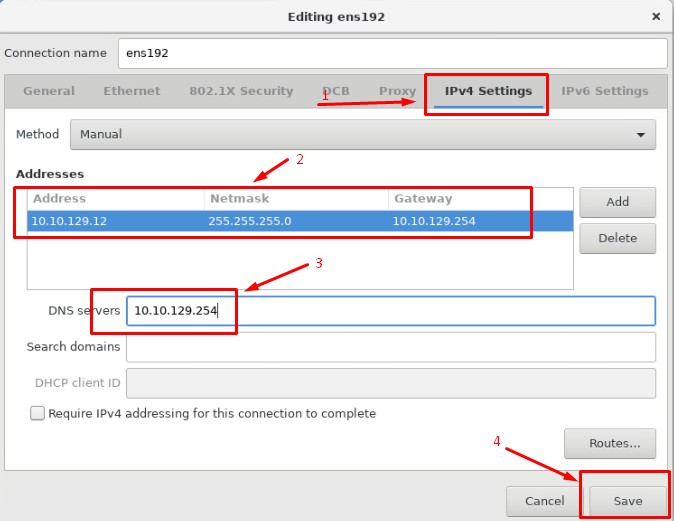This screenshot has width=674, height=521.
Task: Switch to 802.1X Security tab
Action: 241,91
